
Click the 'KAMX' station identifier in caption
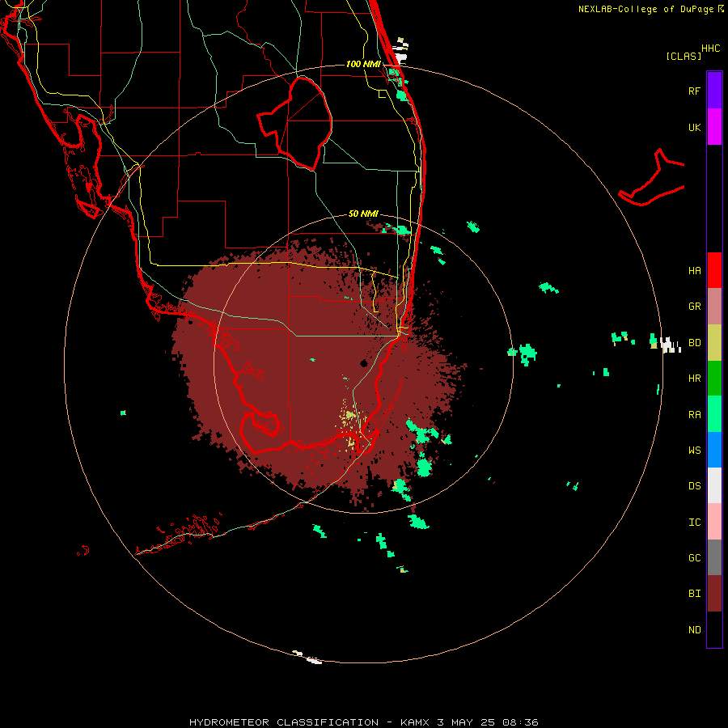coord(415,722)
